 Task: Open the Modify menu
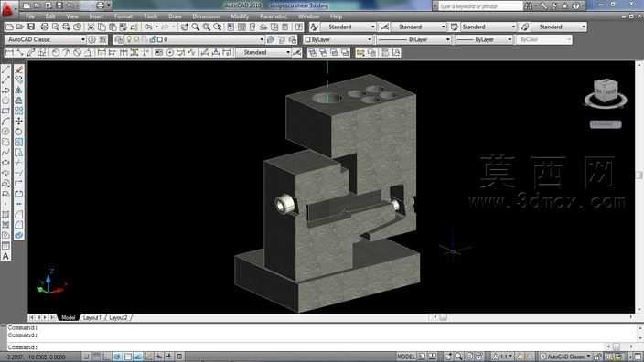tap(240, 16)
